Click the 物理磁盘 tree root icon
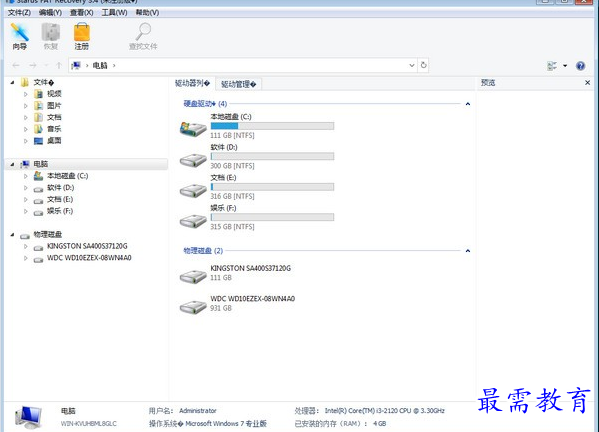The height and width of the screenshot is (432, 599). (x=25, y=235)
